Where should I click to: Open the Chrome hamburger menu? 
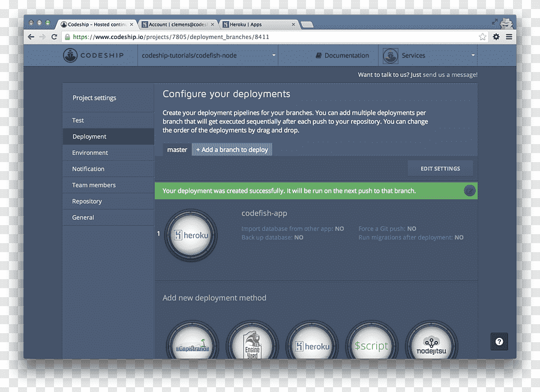[509, 37]
